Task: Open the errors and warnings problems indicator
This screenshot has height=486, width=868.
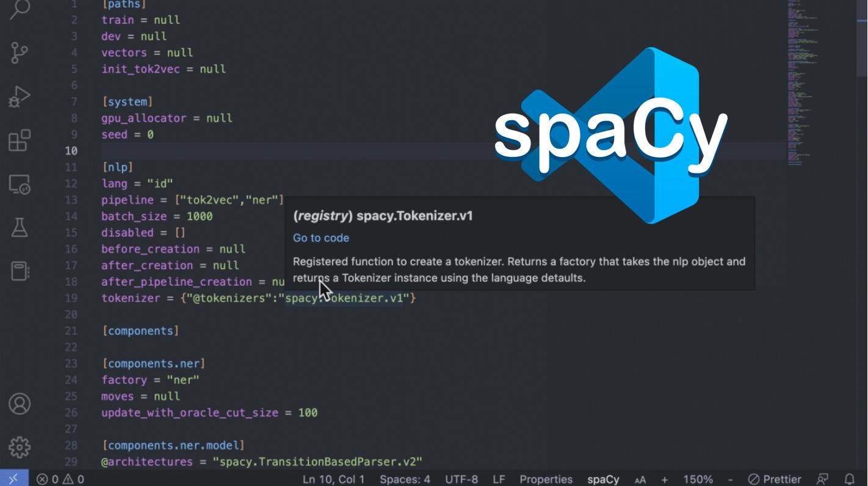Action: pyautogui.click(x=60, y=479)
